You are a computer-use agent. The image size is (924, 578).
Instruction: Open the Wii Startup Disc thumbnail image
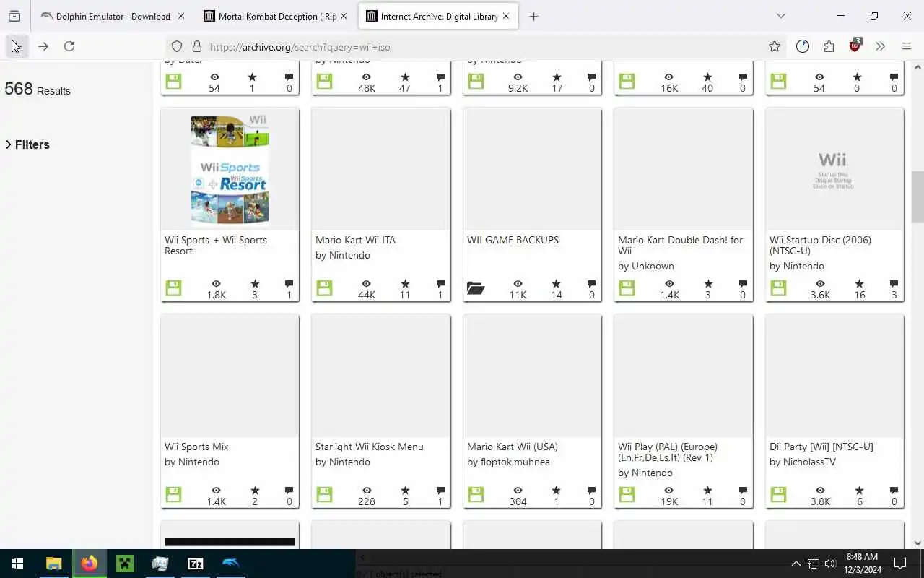[834, 170]
